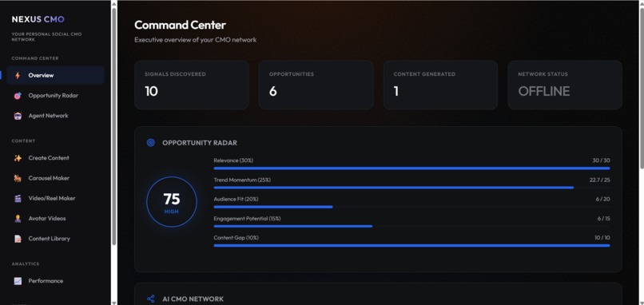
Task: Click the radar icon in the Opportunity Radar panel header
Action: click(x=151, y=143)
